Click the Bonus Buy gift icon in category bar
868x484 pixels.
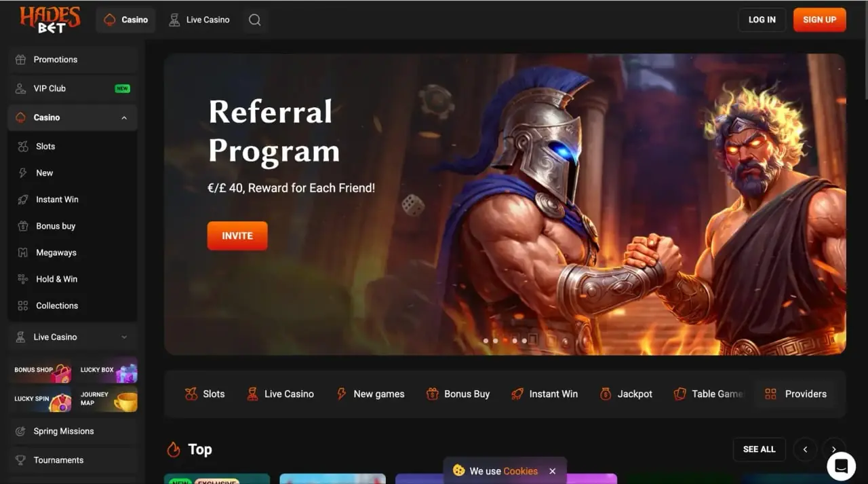tap(432, 394)
